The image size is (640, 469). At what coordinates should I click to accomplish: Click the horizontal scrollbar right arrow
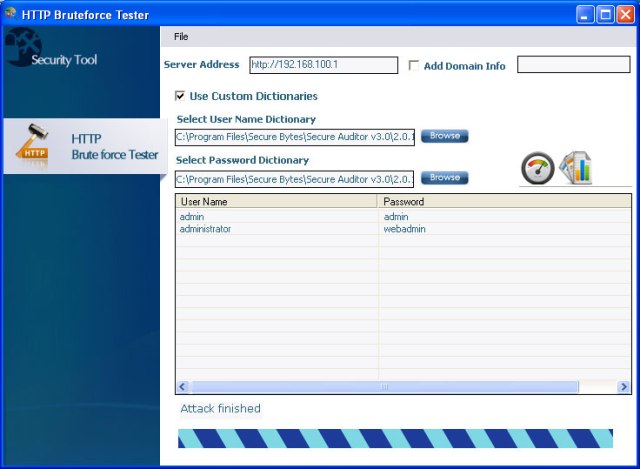624,387
